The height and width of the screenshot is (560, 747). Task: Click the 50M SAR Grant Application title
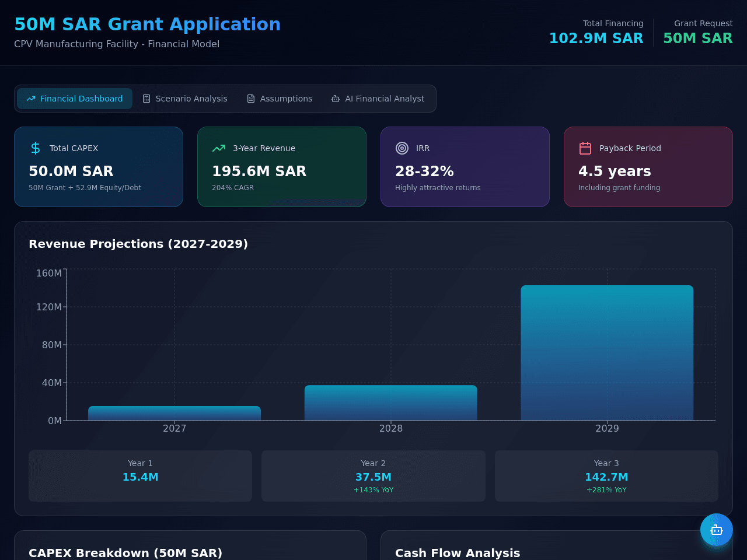(147, 24)
